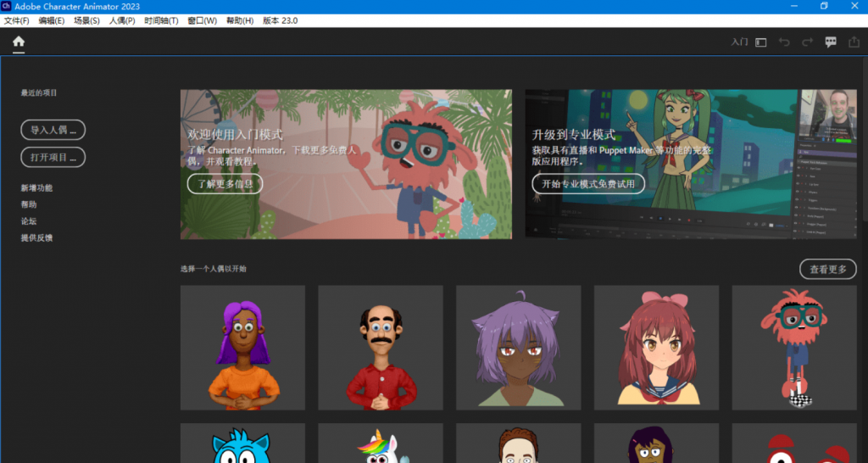Click the 选择一个人偶以开始 heading
This screenshot has width=868, height=463.
tap(213, 269)
